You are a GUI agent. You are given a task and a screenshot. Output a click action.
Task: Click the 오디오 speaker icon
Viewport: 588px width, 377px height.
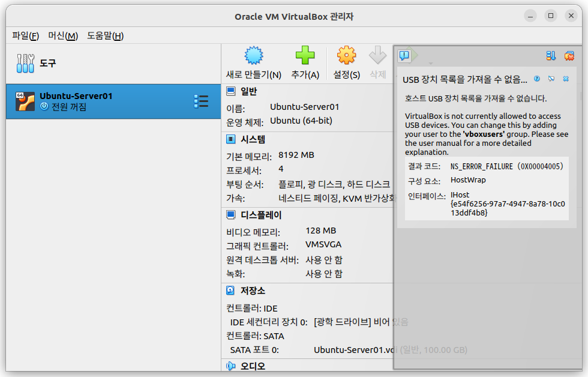tap(230, 366)
